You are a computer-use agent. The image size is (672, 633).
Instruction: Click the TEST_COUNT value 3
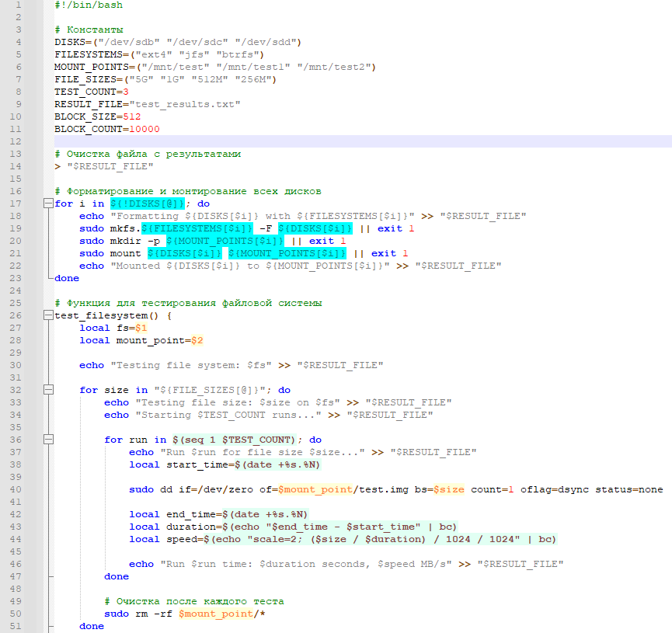126,92
